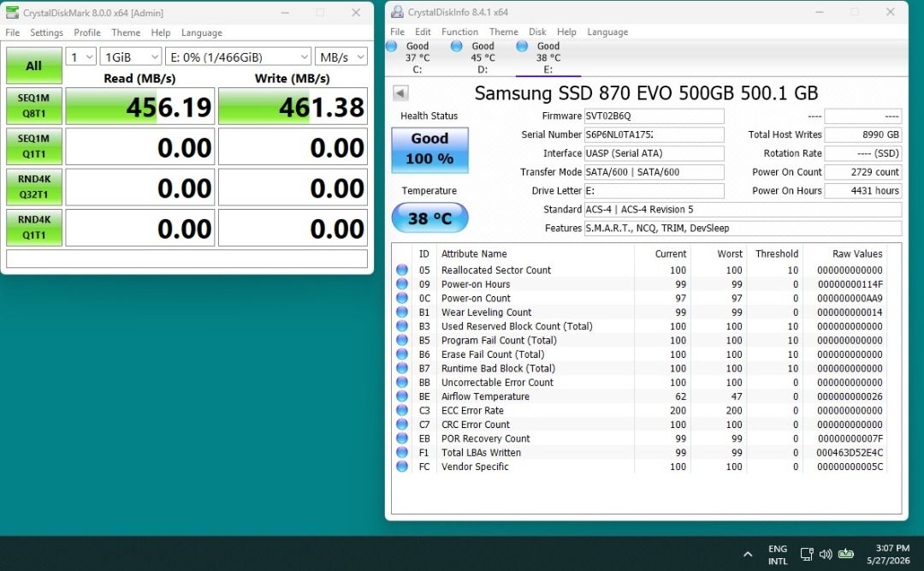Screen dimensions: 924x571
Task: Open CrystalDiskMark Settings menu
Action: point(46,33)
